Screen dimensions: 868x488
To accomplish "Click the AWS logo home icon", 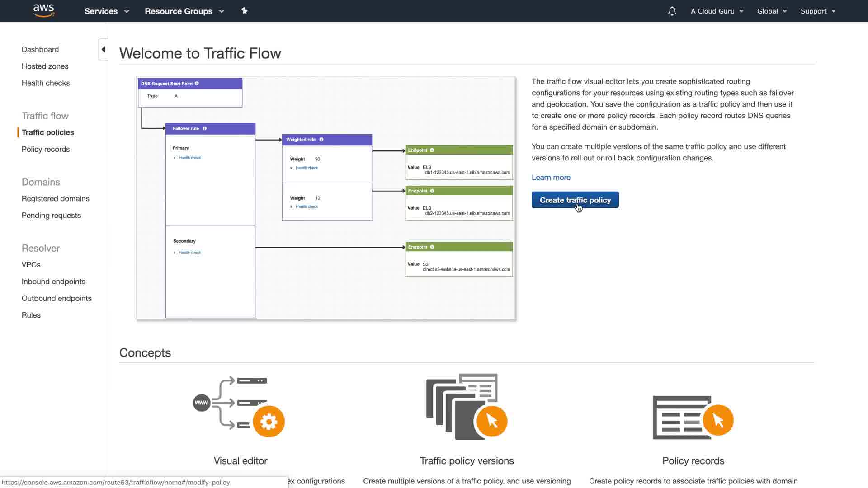I will (44, 11).
